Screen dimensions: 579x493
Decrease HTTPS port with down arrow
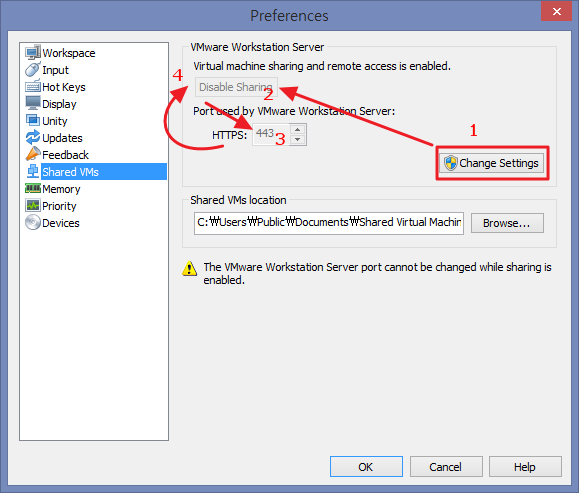coord(298,140)
